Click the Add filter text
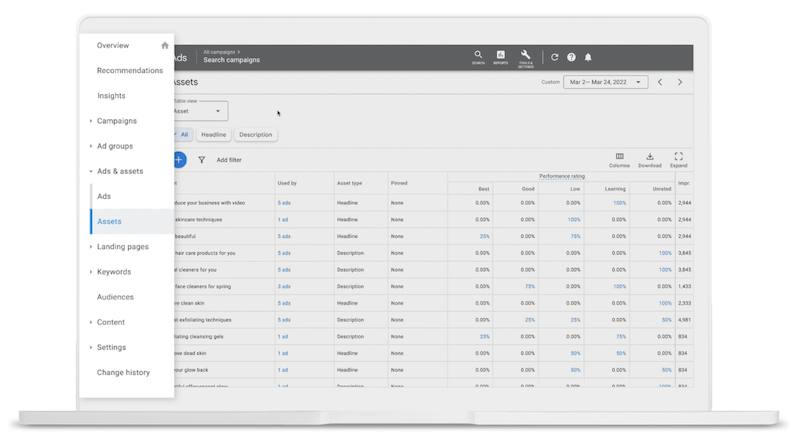The height and width of the screenshot is (440, 800). click(x=229, y=160)
